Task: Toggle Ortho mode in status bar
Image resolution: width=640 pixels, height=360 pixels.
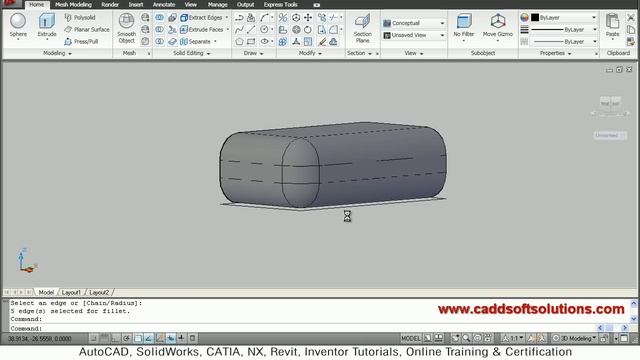Action: click(x=116, y=338)
